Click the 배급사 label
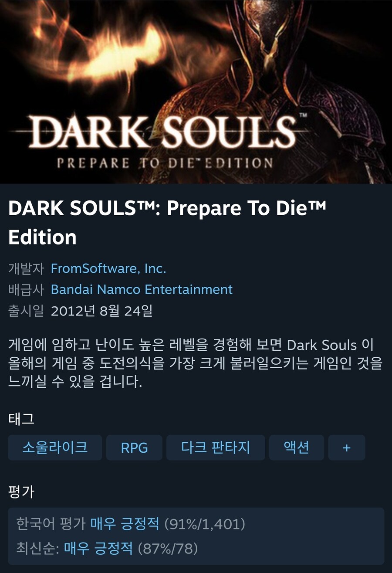Image resolution: width=392 pixels, height=573 pixels. coord(26,289)
